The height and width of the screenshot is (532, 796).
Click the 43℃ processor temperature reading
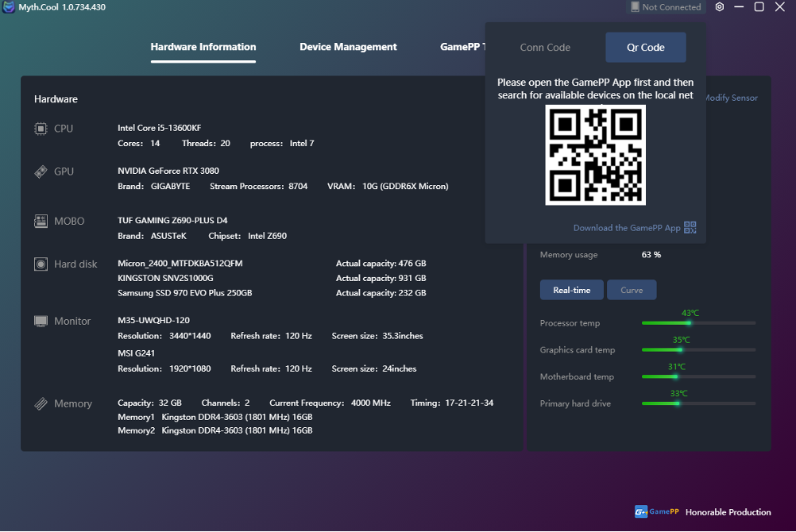[690, 313]
